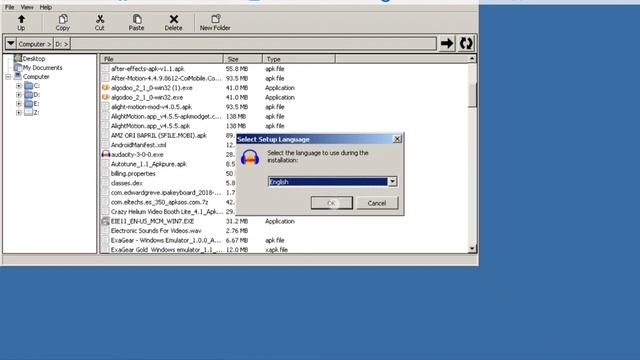Click the D: drive folder icon
This screenshot has height=360, width=640.
click(x=28, y=95)
